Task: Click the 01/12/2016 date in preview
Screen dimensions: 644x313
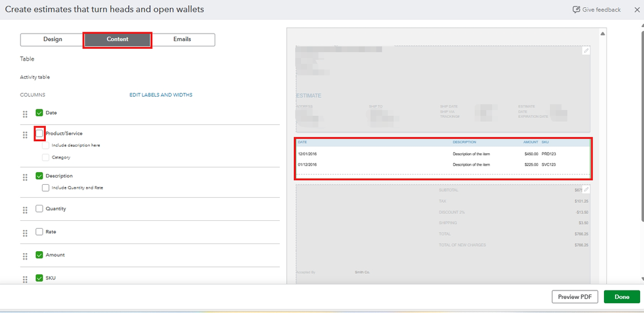Action: (x=307, y=164)
